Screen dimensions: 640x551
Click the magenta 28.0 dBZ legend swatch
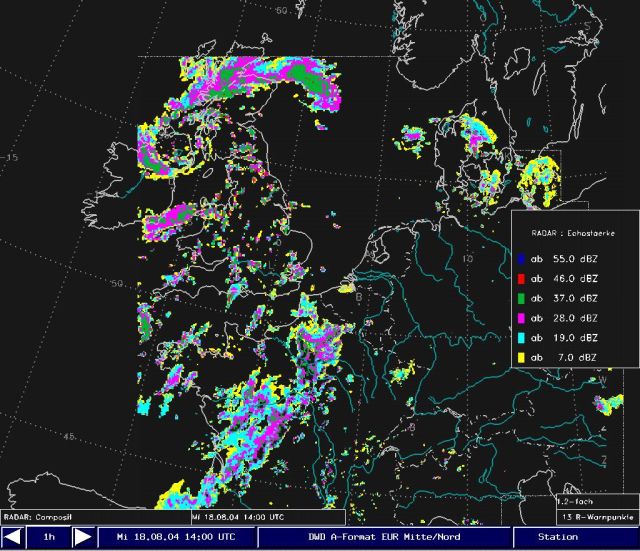pyautogui.click(x=522, y=318)
